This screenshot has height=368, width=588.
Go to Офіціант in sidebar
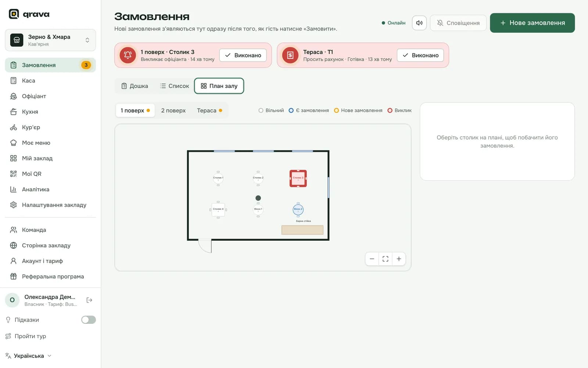50,96
